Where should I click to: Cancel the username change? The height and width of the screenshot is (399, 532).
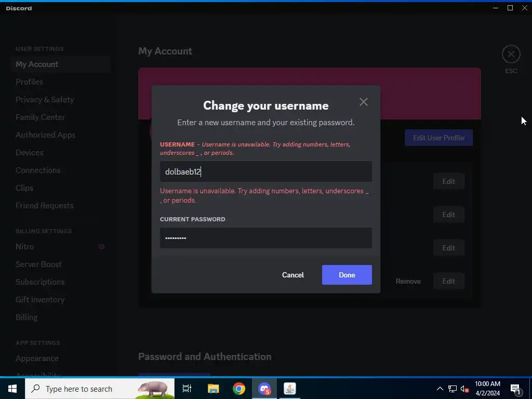(x=293, y=275)
